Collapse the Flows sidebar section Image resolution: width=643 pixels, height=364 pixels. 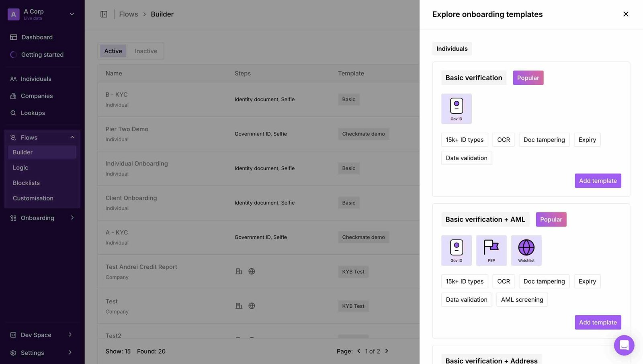72,137
